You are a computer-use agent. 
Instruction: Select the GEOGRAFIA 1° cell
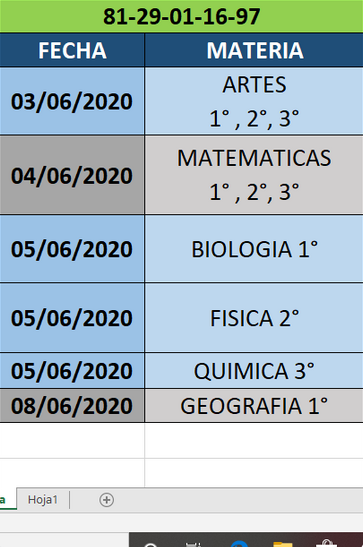254,406
